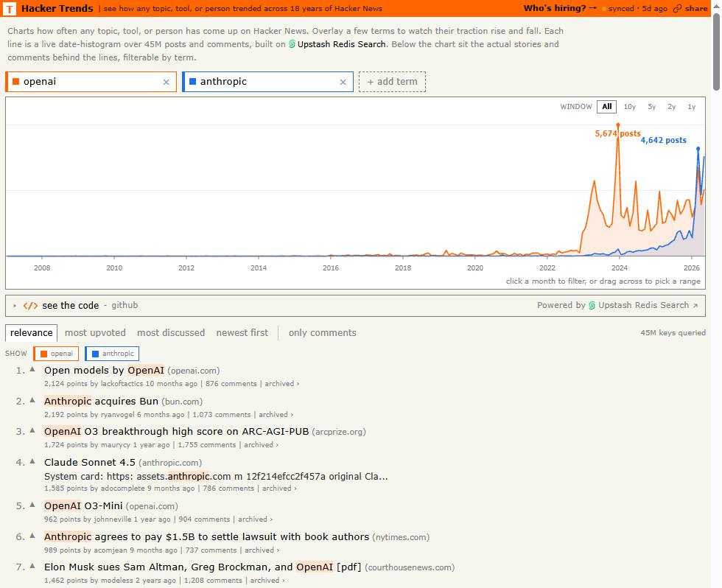Screen dimensions: 722x588
Task: Open the Who's hiring? link
Action: coord(560,8)
